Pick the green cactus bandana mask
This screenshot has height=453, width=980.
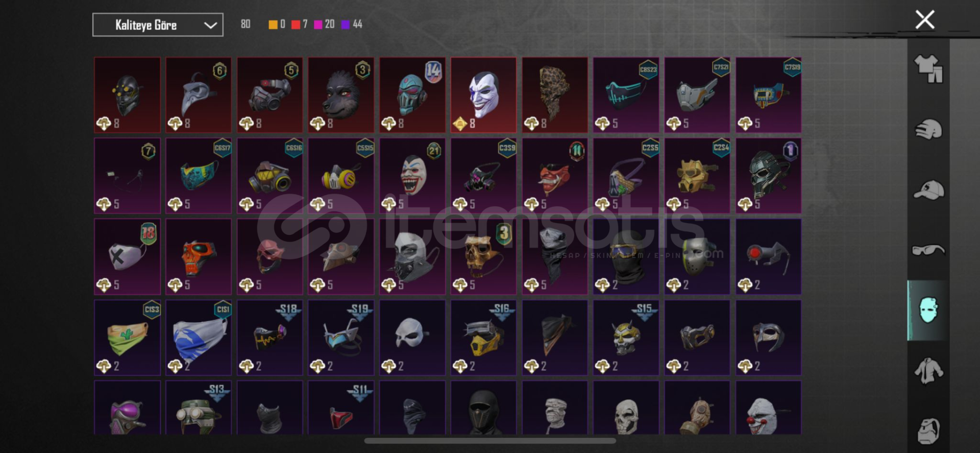point(128,338)
